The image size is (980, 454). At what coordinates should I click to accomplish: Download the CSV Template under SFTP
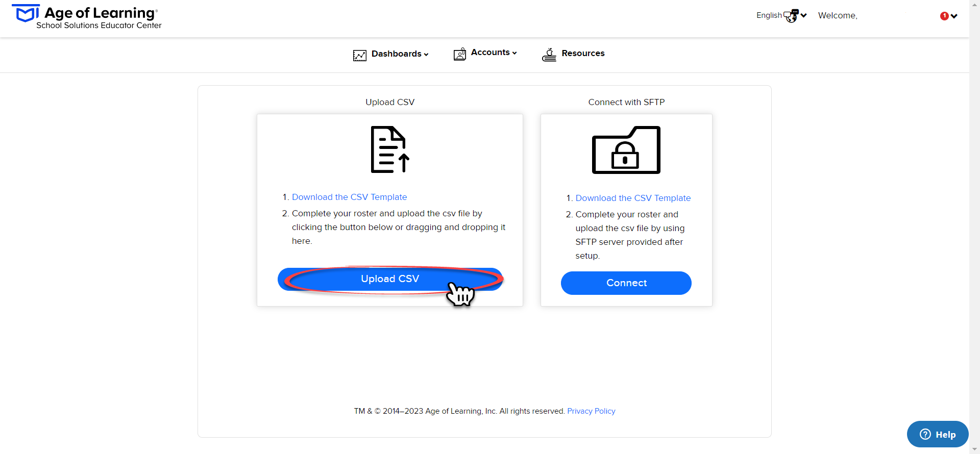pos(633,198)
